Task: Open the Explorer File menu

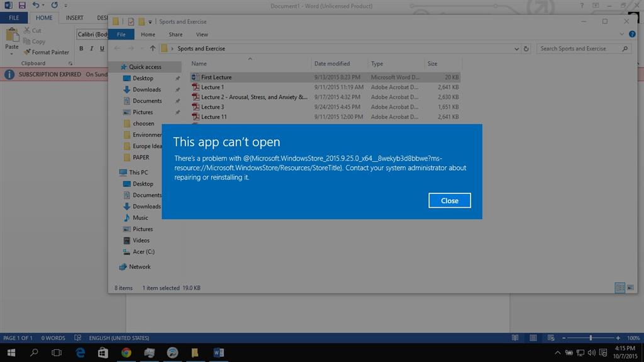Action: [121, 35]
